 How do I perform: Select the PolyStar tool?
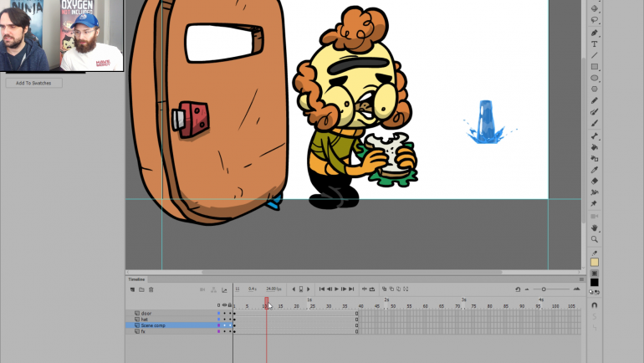point(595,89)
